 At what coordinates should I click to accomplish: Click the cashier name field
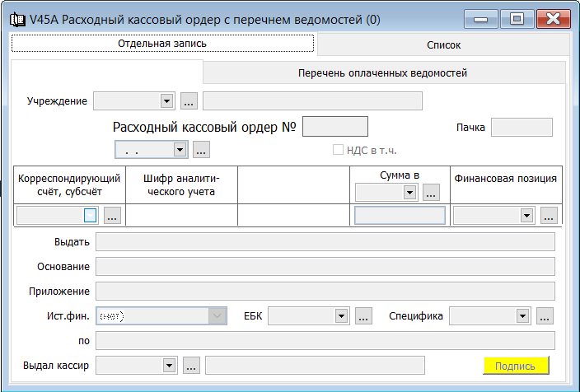coord(316,366)
